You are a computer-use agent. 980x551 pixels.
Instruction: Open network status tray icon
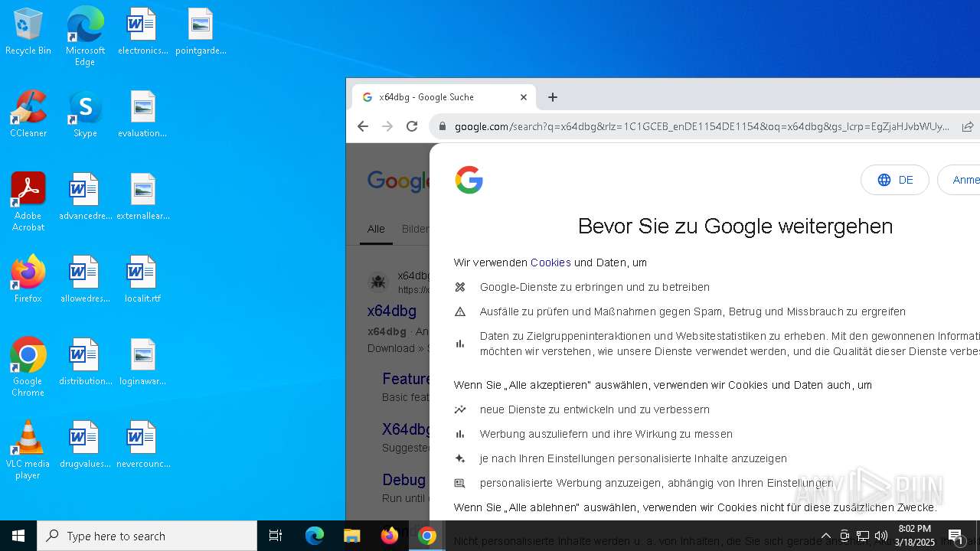point(863,536)
